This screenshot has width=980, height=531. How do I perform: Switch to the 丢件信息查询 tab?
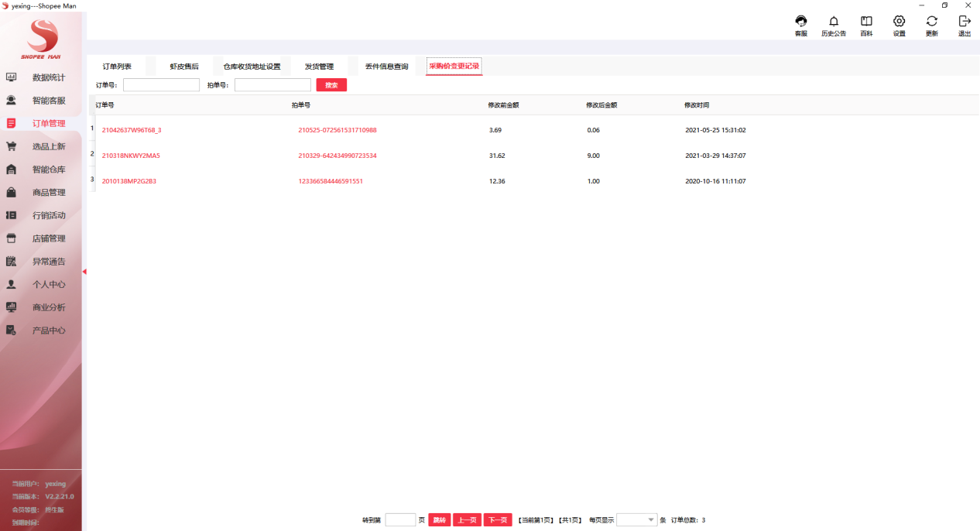[386, 67]
